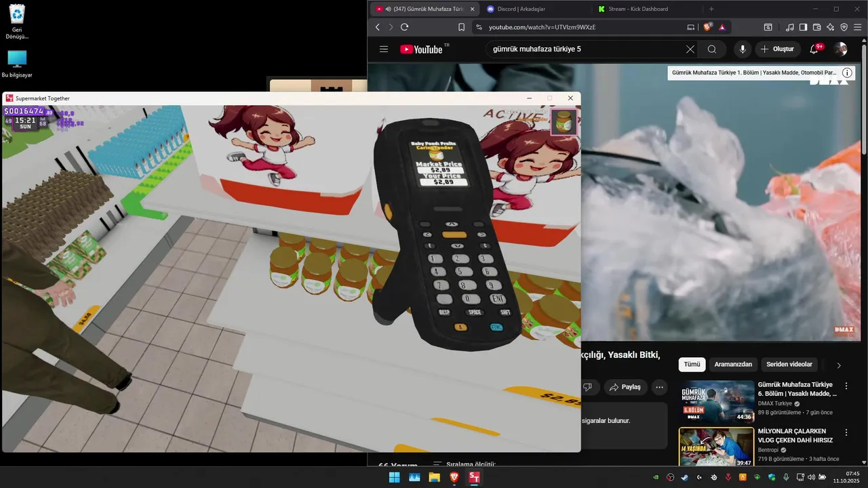Open Geri Dönüşüm recycle bin icon
The height and width of the screenshot is (488, 868).
click(x=17, y=22)
